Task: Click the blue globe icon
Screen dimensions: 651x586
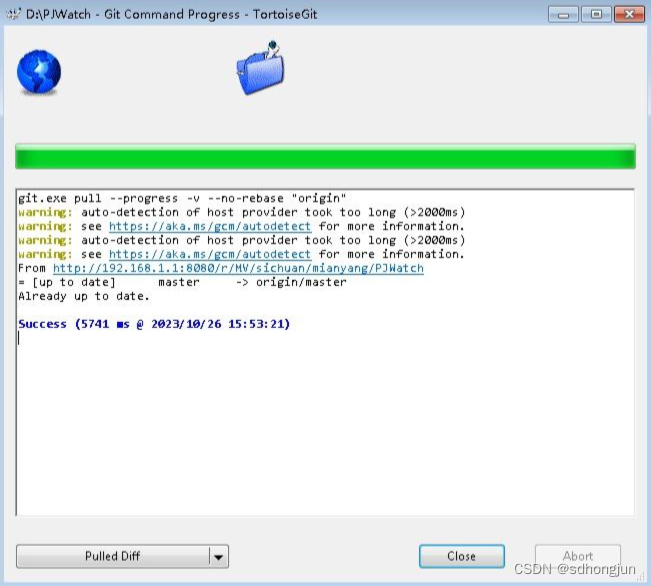Action: [x=39, y=72]
